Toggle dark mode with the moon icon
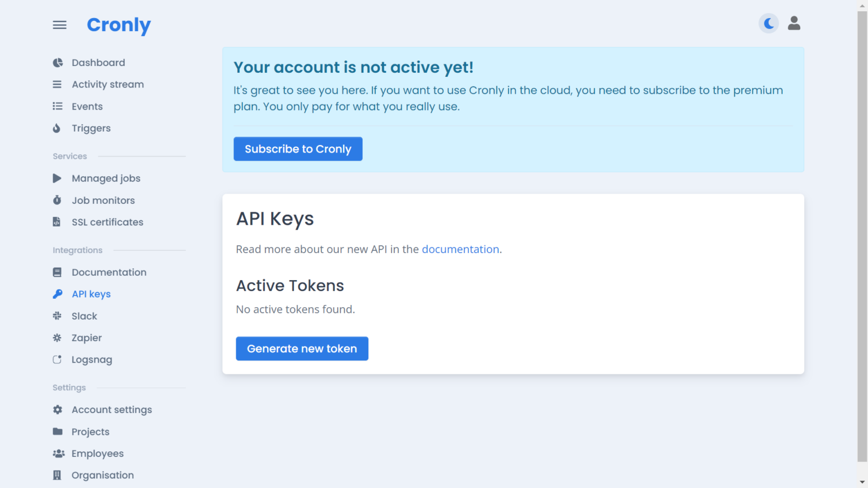The height and width of the screenshot is (488, 868). click(769, 24)
